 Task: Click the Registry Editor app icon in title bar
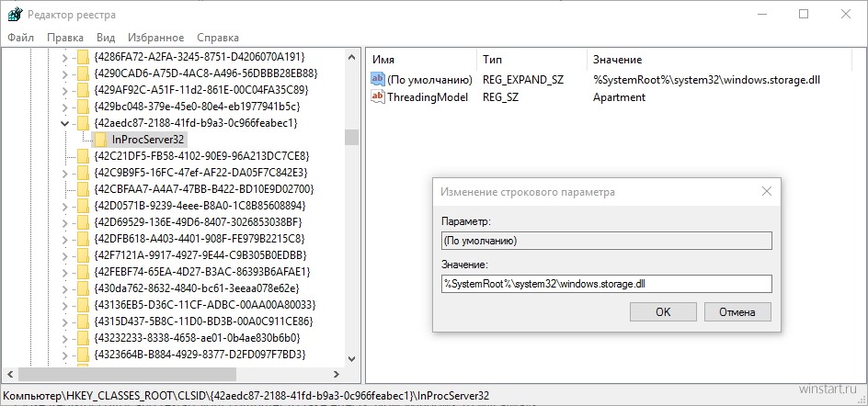coord(15,15)
